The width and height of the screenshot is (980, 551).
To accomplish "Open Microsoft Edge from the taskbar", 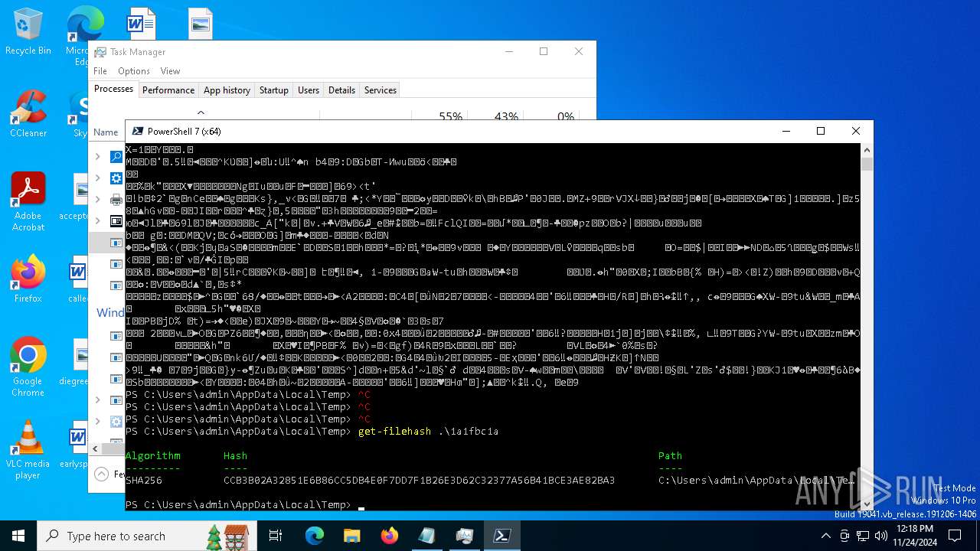I will pyautogui.click(x=315, y=536).
